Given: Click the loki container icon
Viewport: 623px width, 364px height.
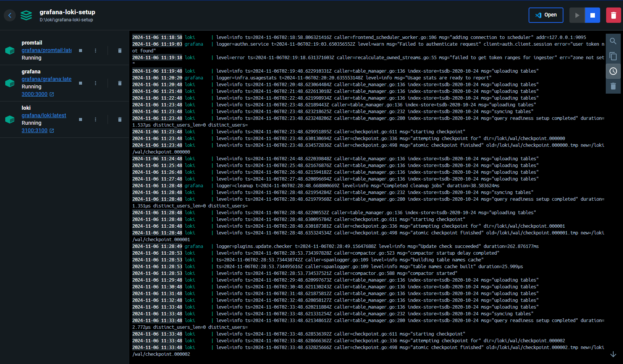Looking at the screenshot, I should [10, 119].
